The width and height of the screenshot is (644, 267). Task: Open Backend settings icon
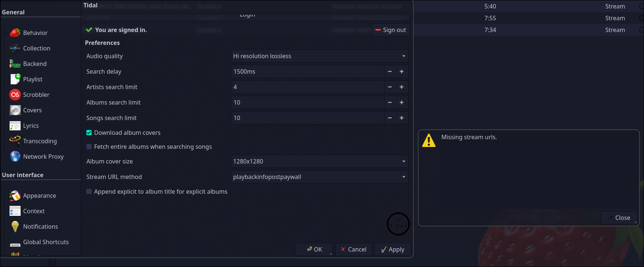click(15, 64)
